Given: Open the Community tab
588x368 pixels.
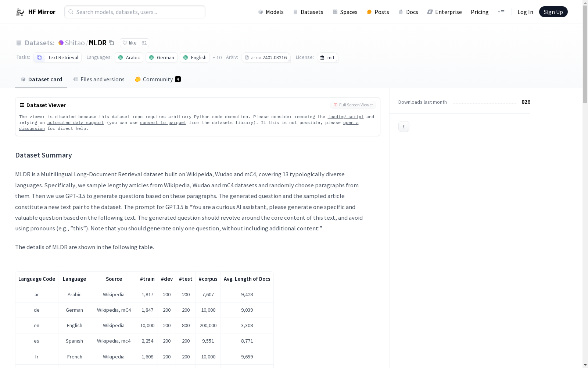Looking at the screenshot, I should pyautogui.click(x=158, y=79).
